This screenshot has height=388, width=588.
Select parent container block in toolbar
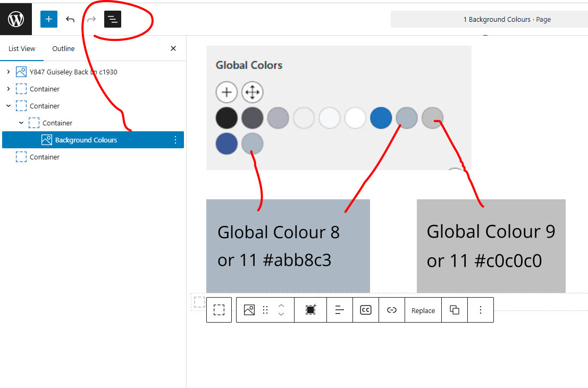pyautogui.click(x=219, y=310)
